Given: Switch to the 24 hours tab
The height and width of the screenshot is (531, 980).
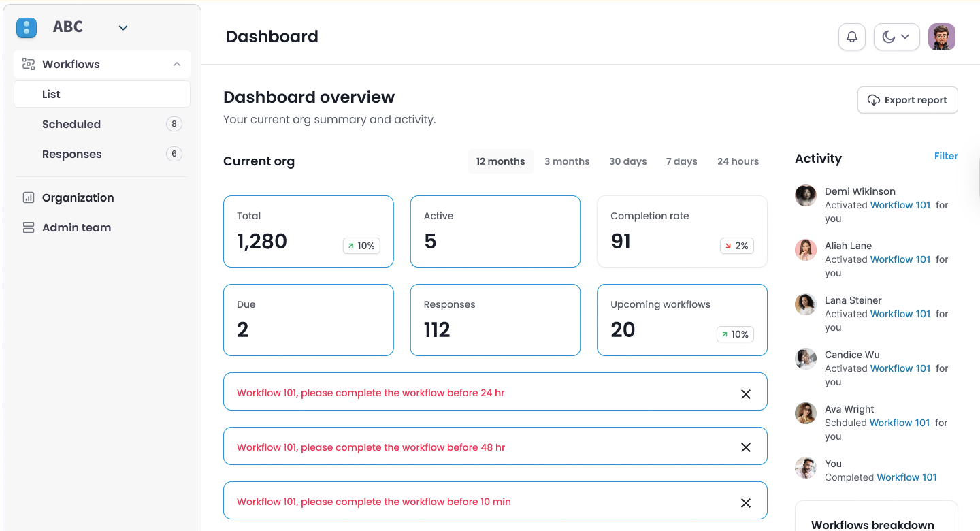Looking at the screenshot, I should tap(738, 161).
